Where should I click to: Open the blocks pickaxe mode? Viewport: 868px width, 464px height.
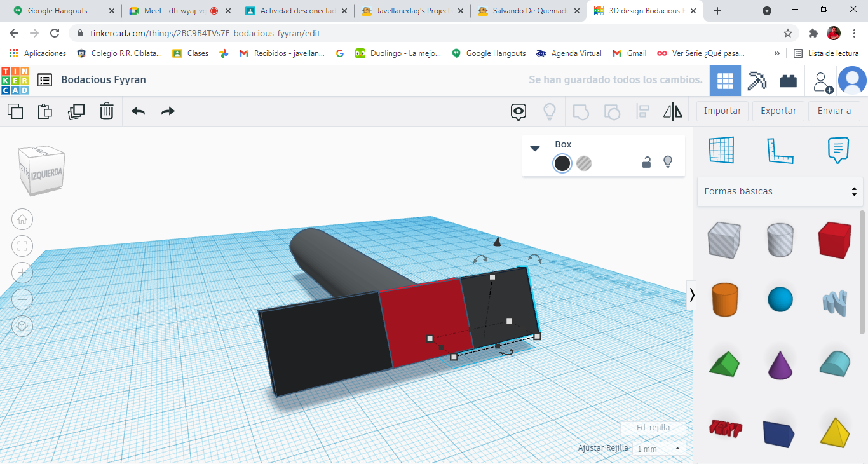[x=757, y=81]
